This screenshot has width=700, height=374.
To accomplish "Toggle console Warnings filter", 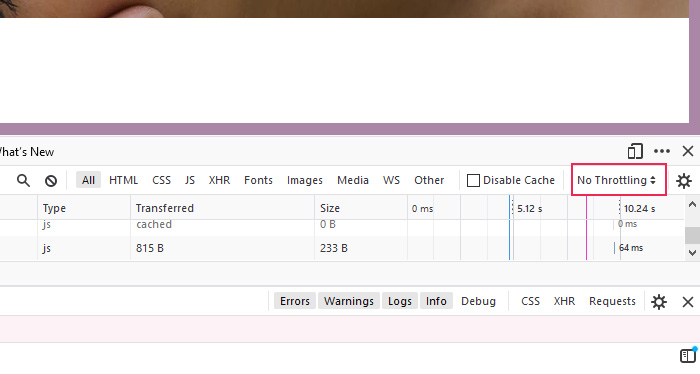I will click(349, 301).
